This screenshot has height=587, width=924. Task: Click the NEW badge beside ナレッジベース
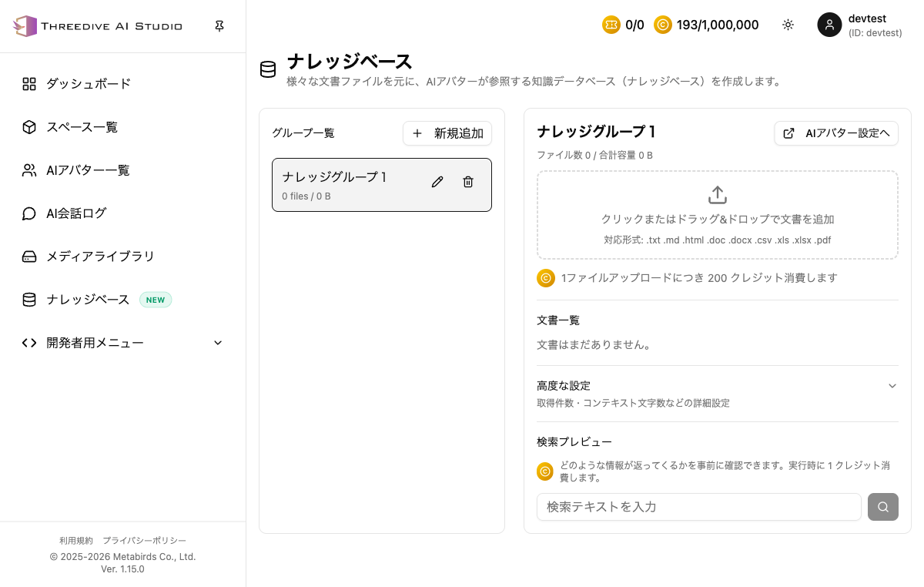tap(156, 300)
